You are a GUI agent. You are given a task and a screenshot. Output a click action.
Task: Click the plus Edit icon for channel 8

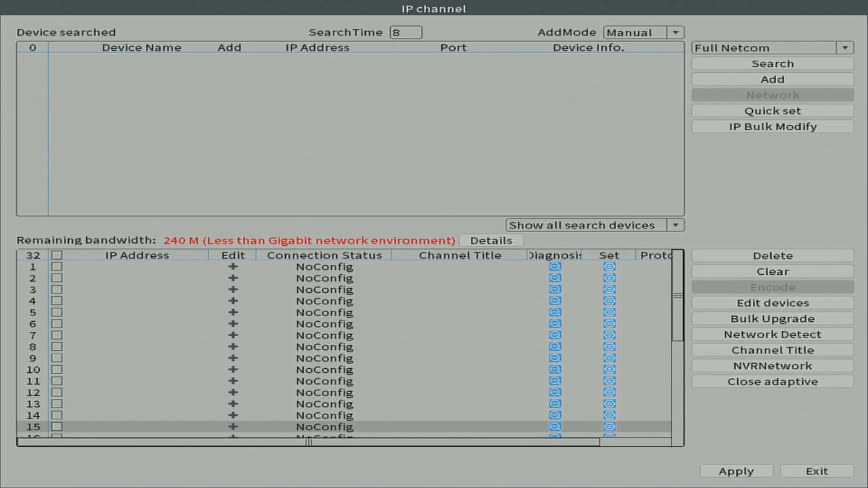(233, 347)
